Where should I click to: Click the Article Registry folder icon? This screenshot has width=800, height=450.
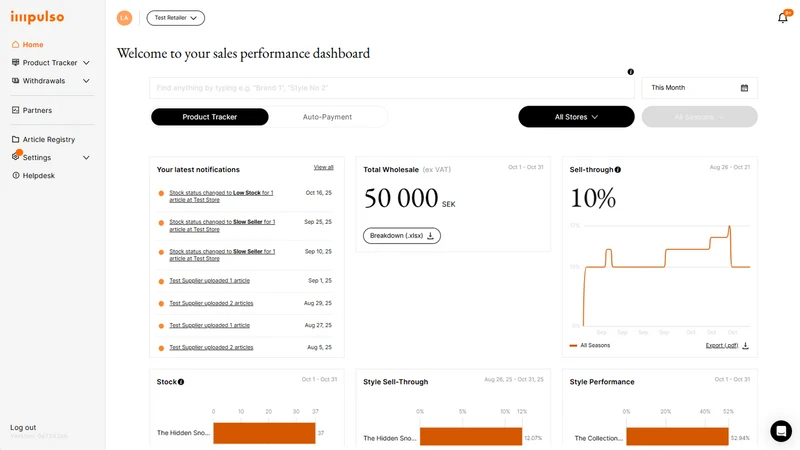[15, 139]
